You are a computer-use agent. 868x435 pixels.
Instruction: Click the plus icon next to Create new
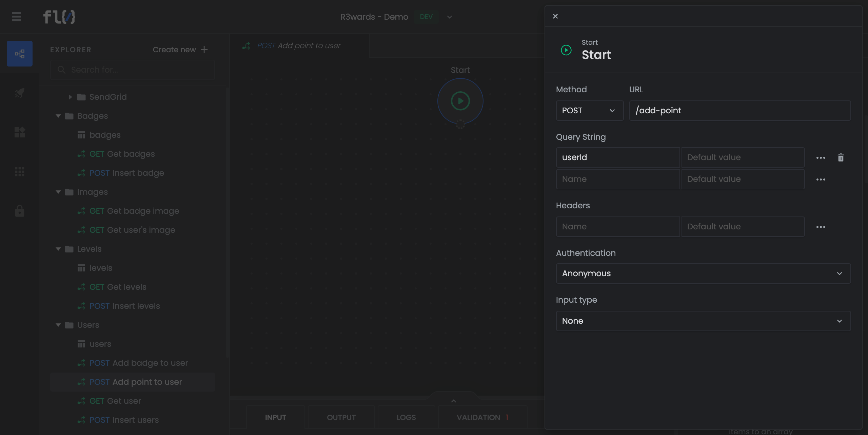[x=204, y=50]
